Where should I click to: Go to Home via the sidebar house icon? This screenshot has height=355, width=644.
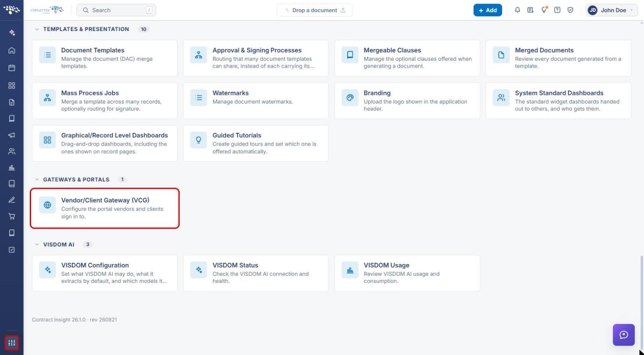point(12,50)
